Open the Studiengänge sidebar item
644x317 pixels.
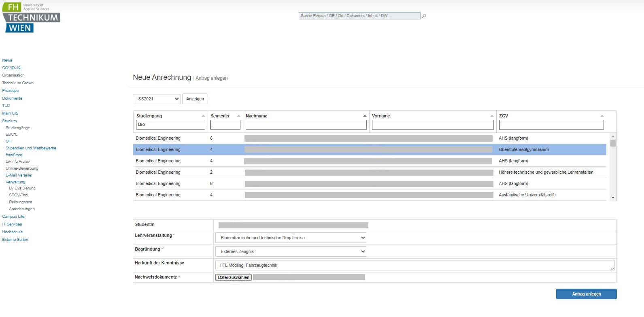tap(18, 128)
